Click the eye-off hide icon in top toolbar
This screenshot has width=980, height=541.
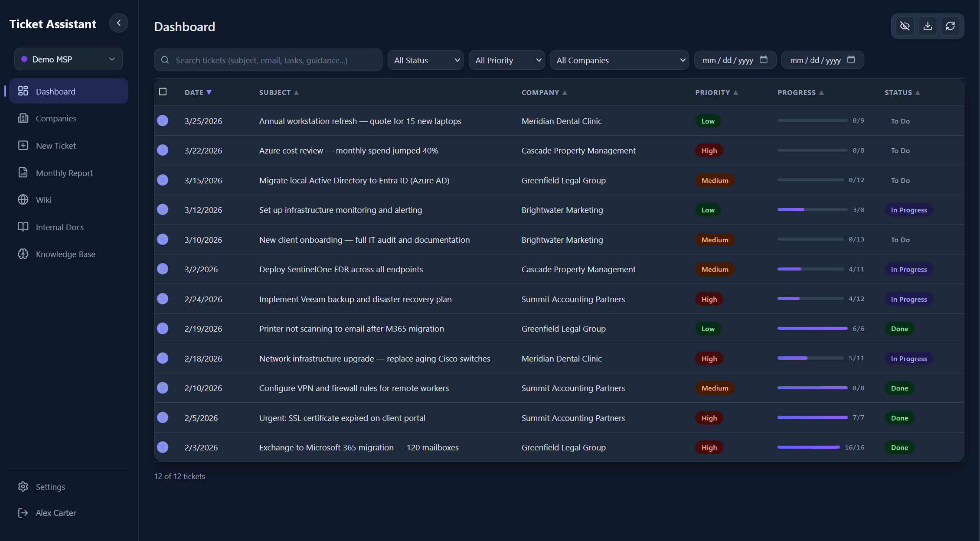905,26
